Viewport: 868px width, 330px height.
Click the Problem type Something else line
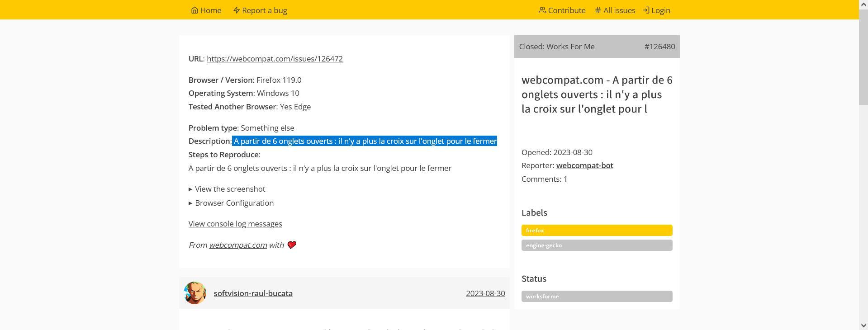click(x=241, y=128)
